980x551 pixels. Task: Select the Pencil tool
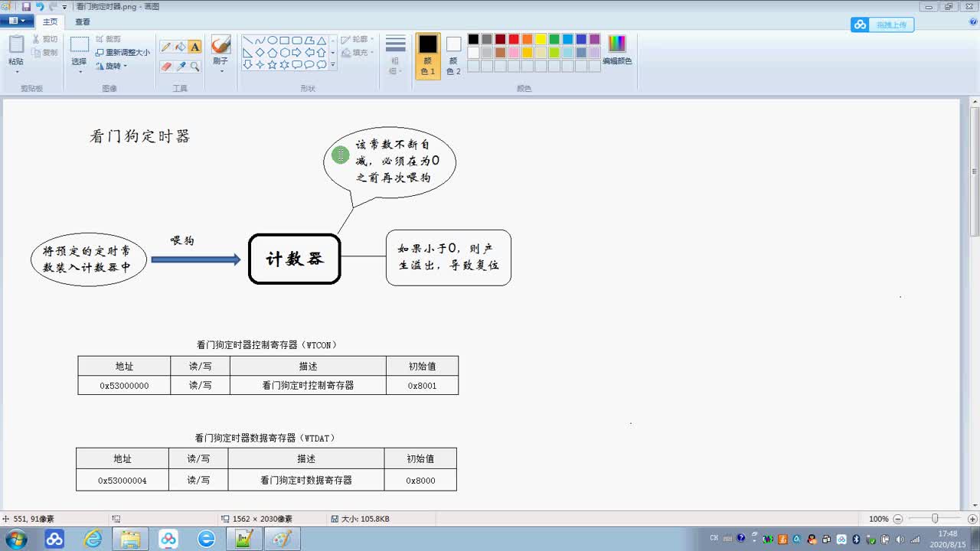click(x=166, y=47)
